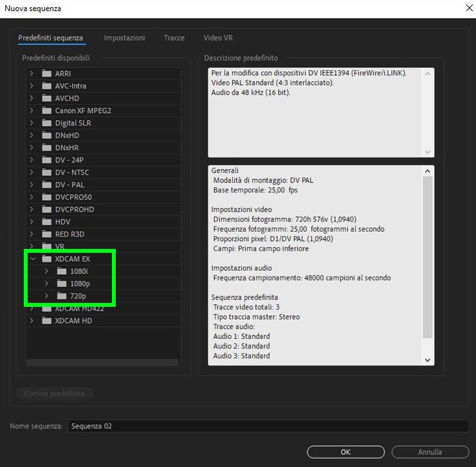Expand the DNxHR presets group
Image resolution: width=476 pixels, height=467 pixels.
tap(32, 147)
